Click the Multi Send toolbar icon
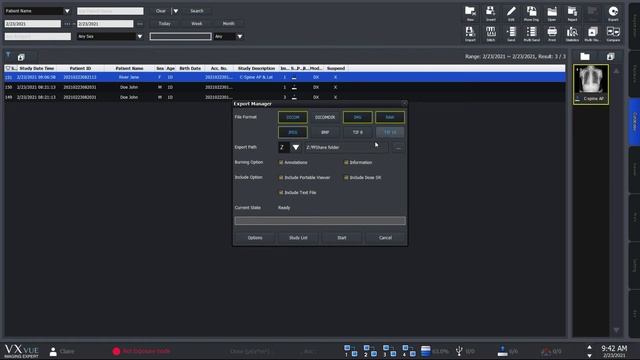 [x=531, y=33]
